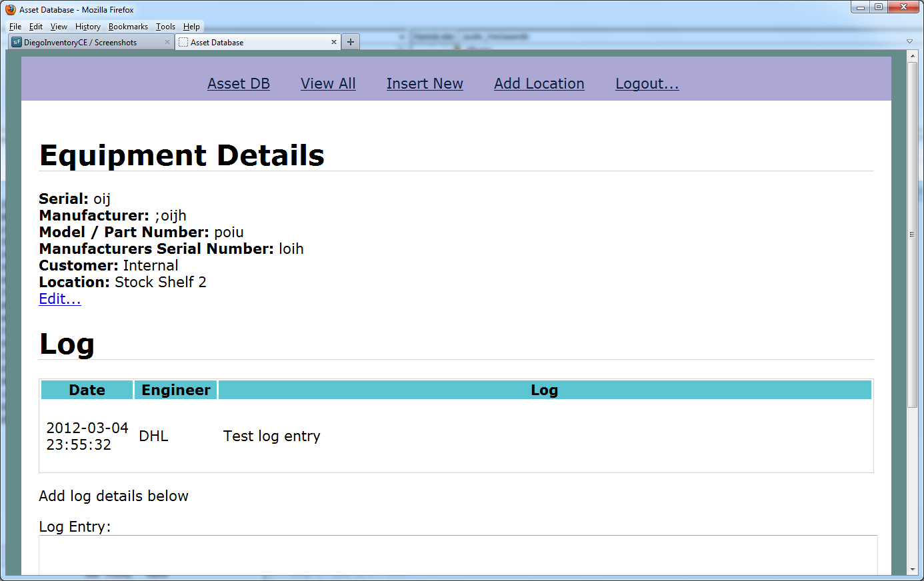The width and height of the screenshot is (924, 581).
Task: Open the View All page
Action: tap(327, 83)
